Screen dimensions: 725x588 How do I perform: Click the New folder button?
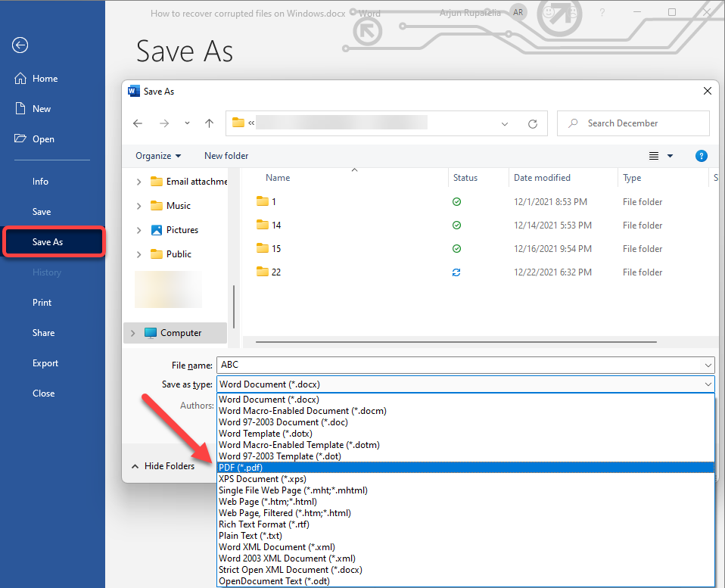[226, 155]
